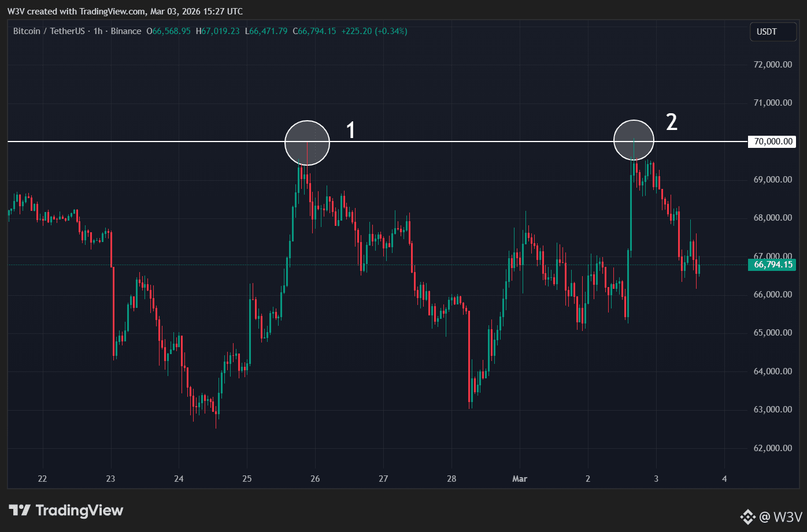The height and width of the screenshot is (532, 807).
Task: Click date 26 on the time axis
Action: (x=315, y=479)
